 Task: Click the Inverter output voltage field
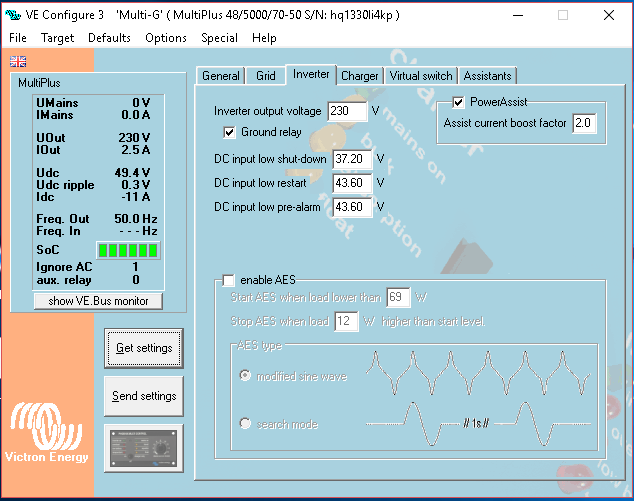click(x=349, y=110)
